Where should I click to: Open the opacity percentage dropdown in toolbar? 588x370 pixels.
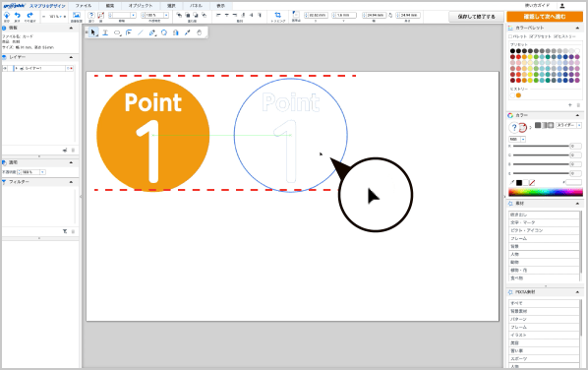[166, 15]
